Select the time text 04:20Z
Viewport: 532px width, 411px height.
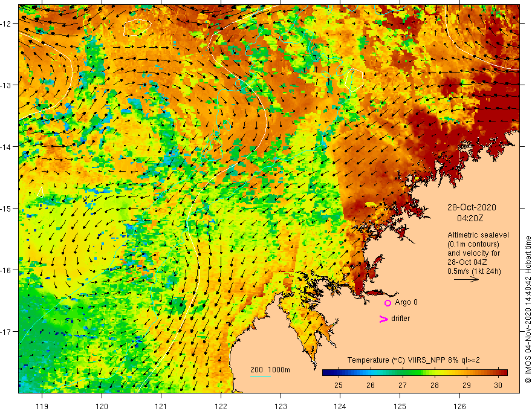(x=470, y=218)
